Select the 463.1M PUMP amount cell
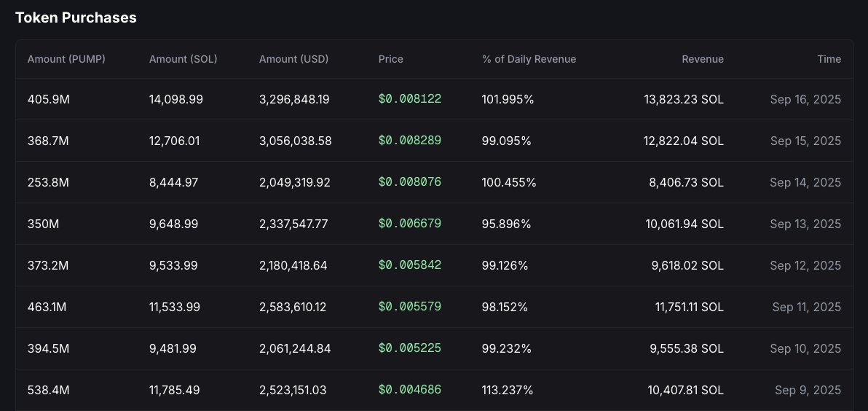Viewport: 868px width, 411px height. coord(47,308)
